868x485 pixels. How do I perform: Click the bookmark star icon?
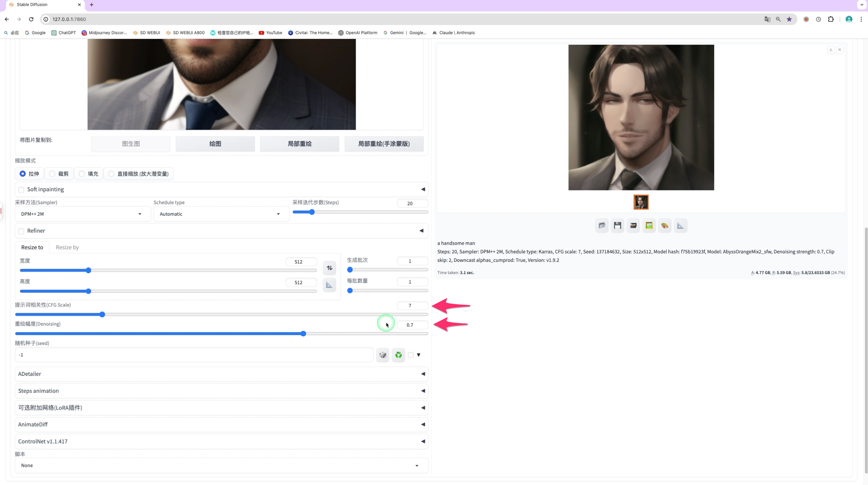[x=789, y=19]
